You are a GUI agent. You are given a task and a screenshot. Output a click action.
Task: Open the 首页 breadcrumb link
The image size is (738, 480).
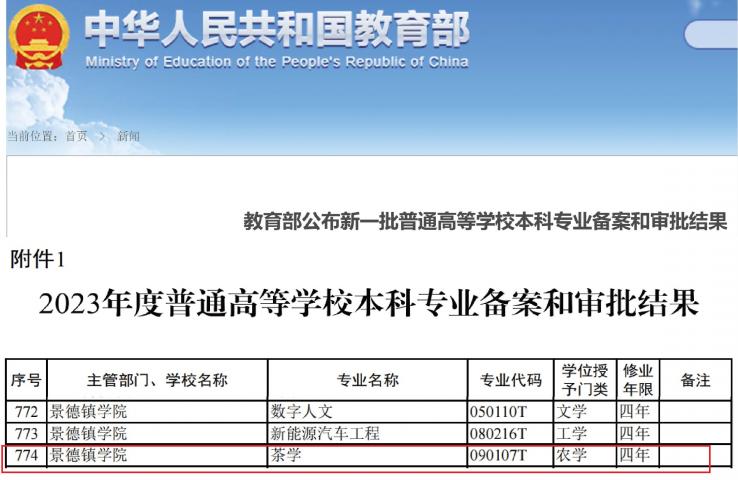76,136
